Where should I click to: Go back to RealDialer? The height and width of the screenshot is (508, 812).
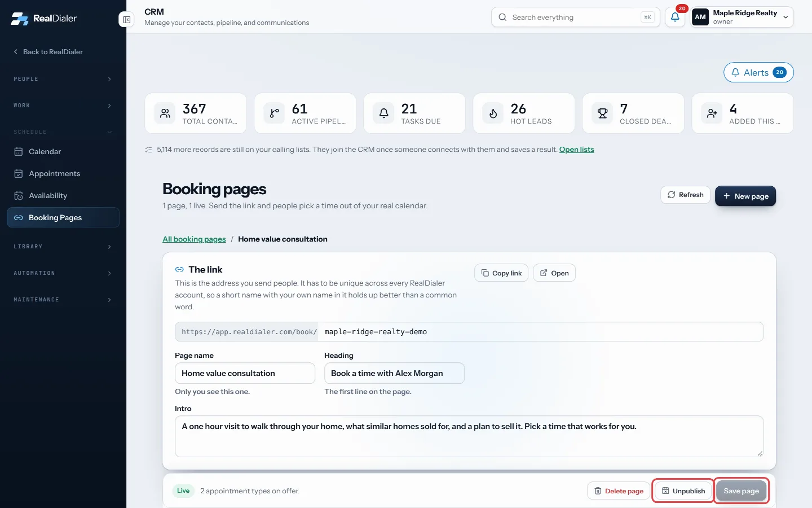pyautogui.click(x=48, y=52)
